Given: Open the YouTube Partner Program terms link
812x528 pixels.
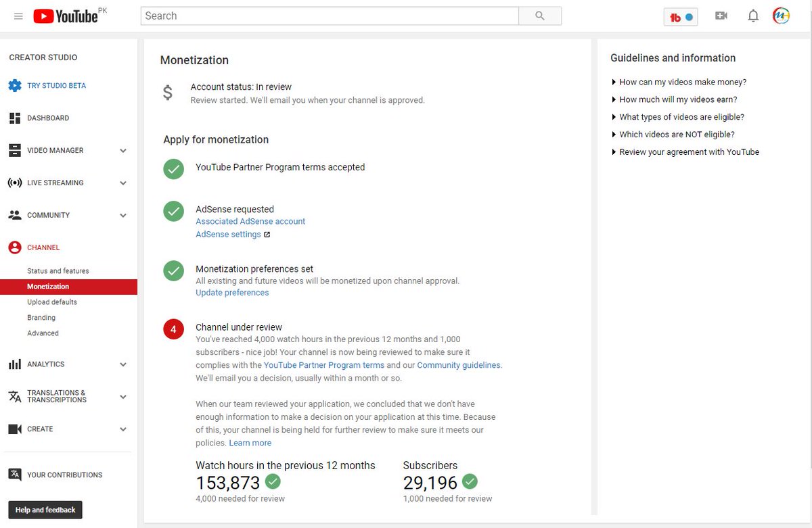Looking at the screenshot, I should click(x=324, y=365).
